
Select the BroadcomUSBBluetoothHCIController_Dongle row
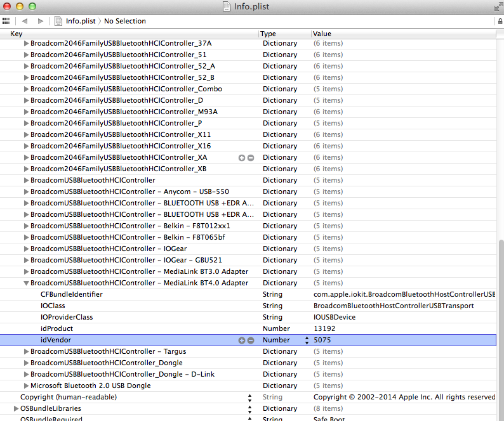coord(107,363)
